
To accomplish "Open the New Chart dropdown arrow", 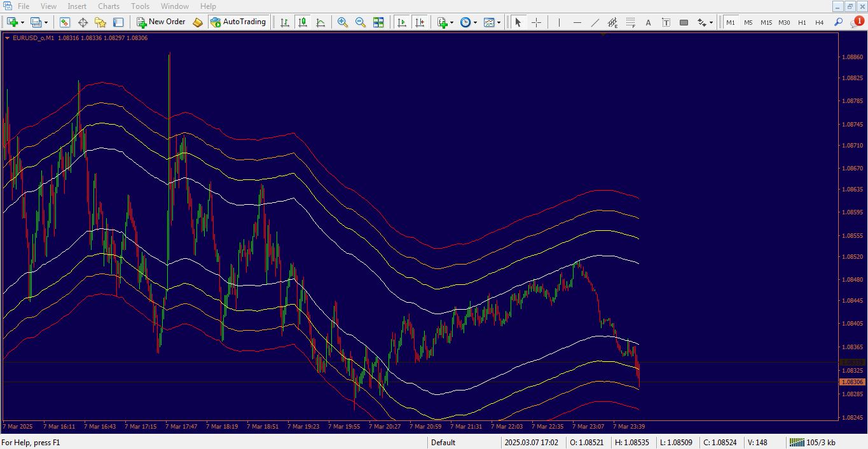I will [x=22, y=22].
